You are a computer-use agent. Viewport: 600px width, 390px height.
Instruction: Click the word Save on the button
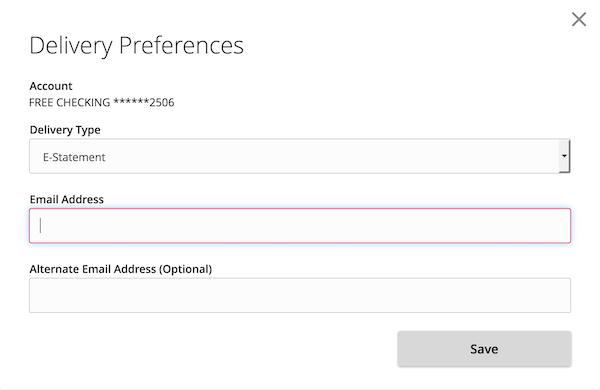click(484, 349)
